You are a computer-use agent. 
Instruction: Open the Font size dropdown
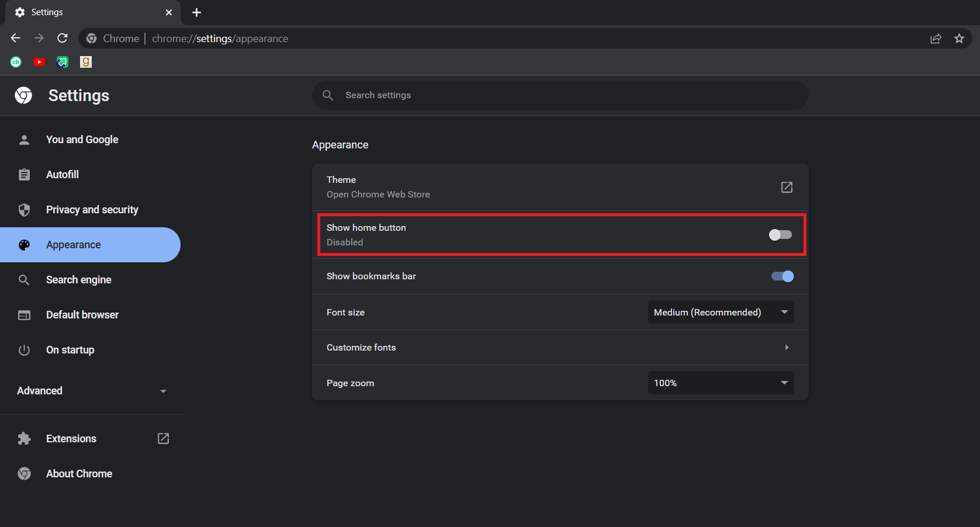[721, 312]
